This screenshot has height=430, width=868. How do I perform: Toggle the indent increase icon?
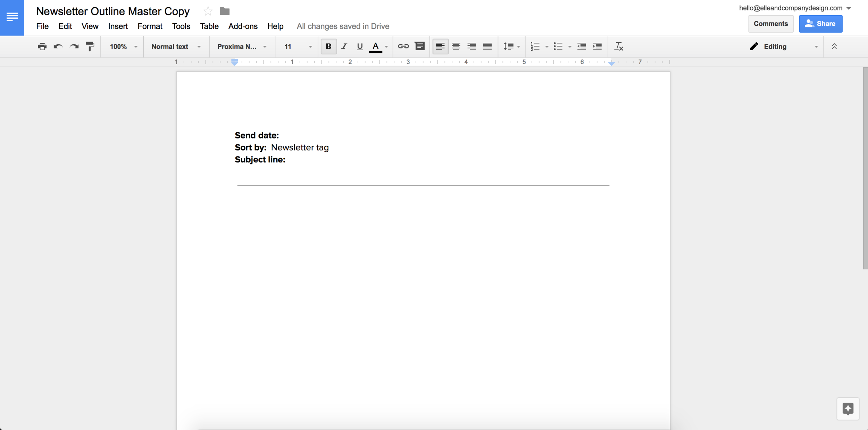tap(598, 47)
